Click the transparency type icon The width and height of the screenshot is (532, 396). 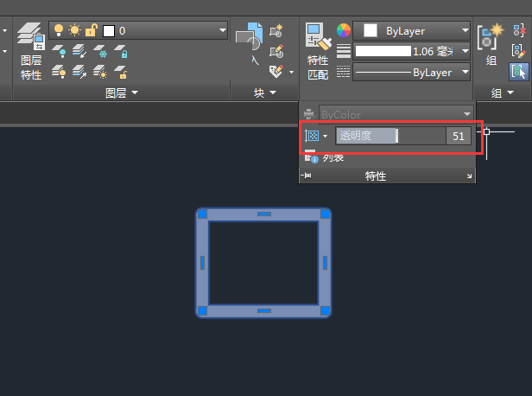312,136
